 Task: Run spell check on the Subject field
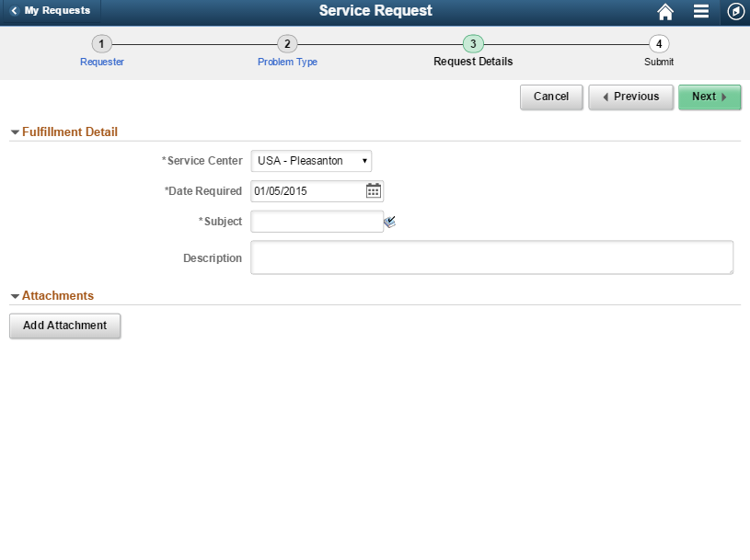(x=389, y=221)
